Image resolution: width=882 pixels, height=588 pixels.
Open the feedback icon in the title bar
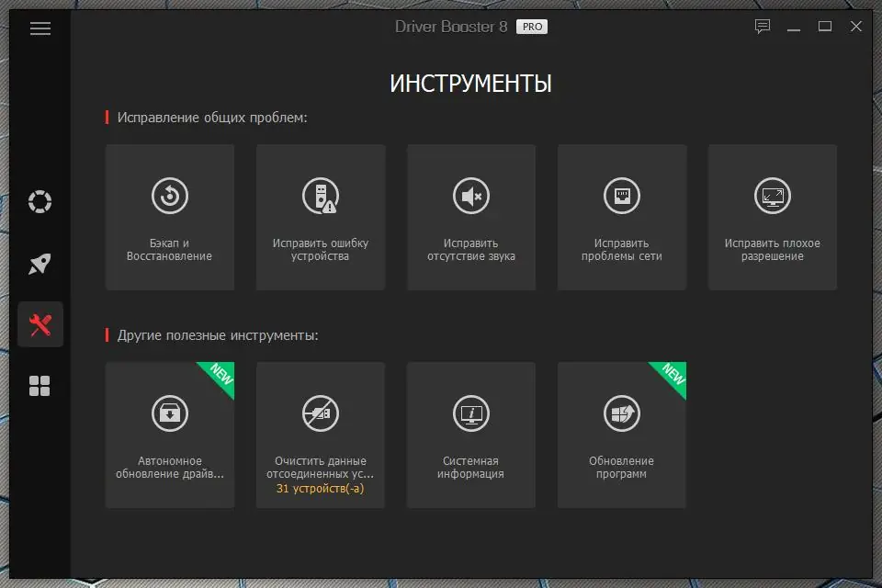click(761, 28)
